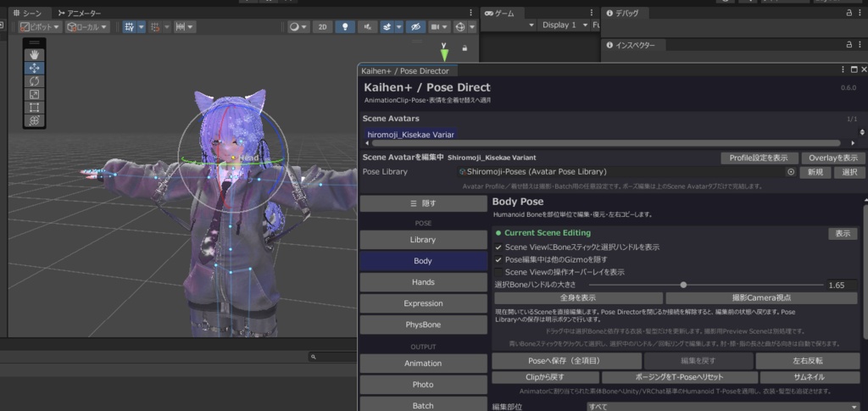Click Overlayを表示 button
868x411 pixels.
pyautogui.click(x=833, y=158)
